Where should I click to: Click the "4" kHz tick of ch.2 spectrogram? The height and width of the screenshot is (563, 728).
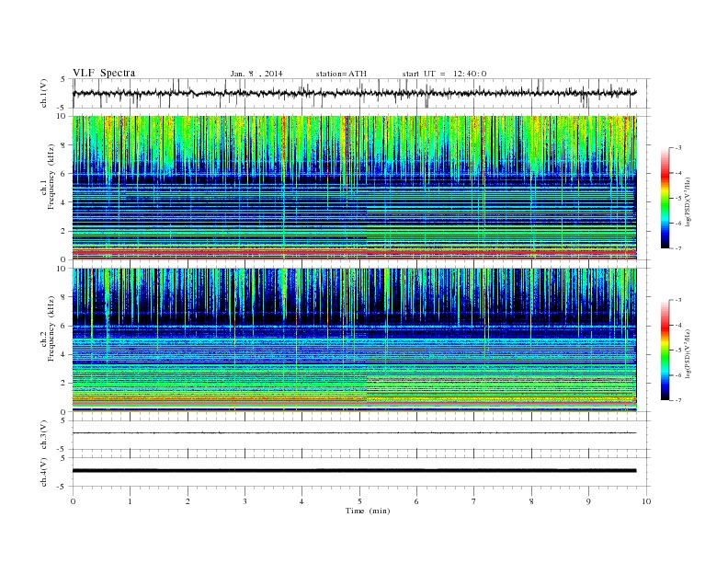pyautogui.click(x=63, y=355)
